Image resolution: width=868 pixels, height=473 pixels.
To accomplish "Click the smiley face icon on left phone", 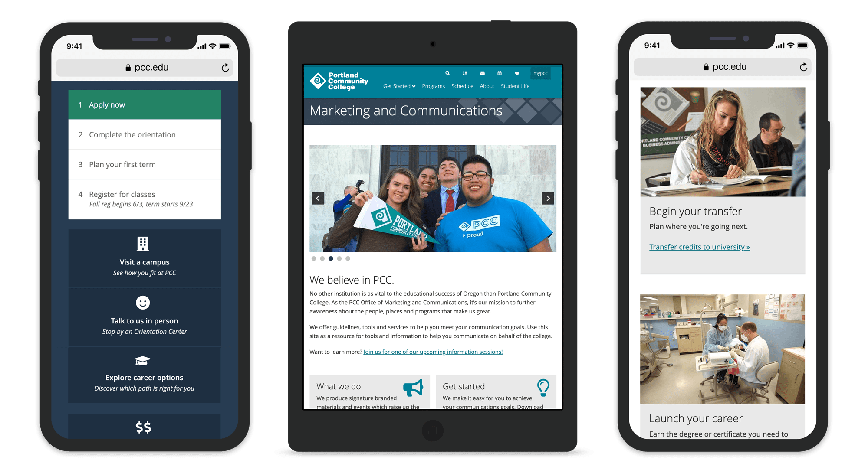I will pos(142,302).
